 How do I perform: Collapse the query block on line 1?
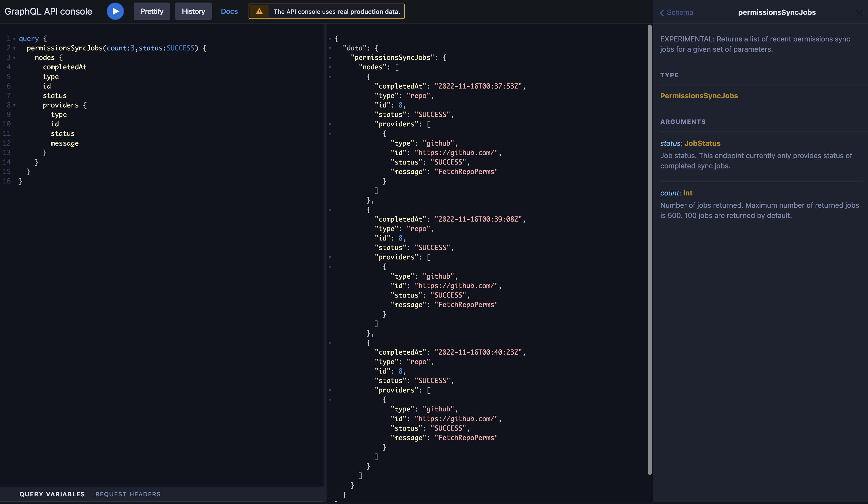(x=15, y=39)
